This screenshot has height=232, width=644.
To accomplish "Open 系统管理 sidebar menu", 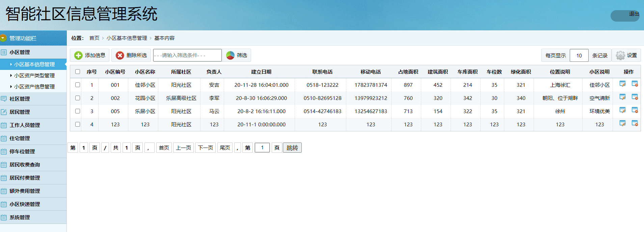I will coord(33,217).
